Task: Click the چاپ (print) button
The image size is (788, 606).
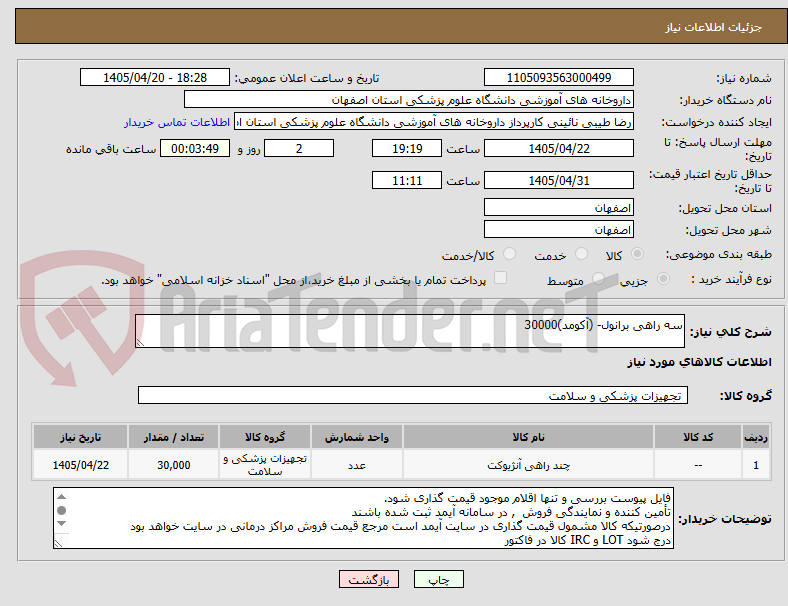Action: 438,579
